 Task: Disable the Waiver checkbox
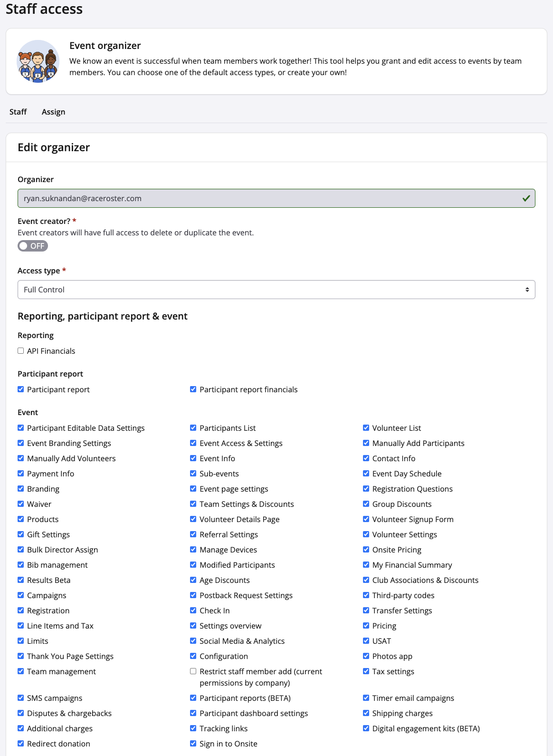point(21,504)
